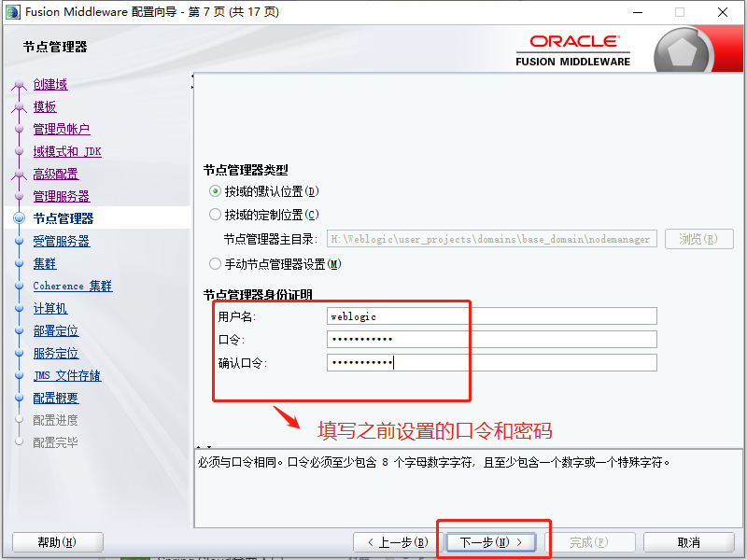747x560 pixels.
Task: Click the 完成(F) finish button
Action: (589, 542)
